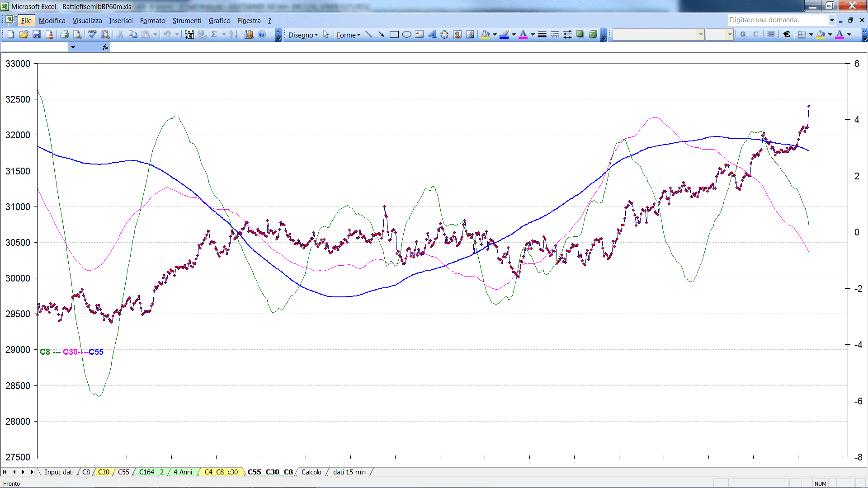Screen dimensions: 868x488
Task: Toggle center alignment in Formatting toolbar
Action: [x=771, y=34]
